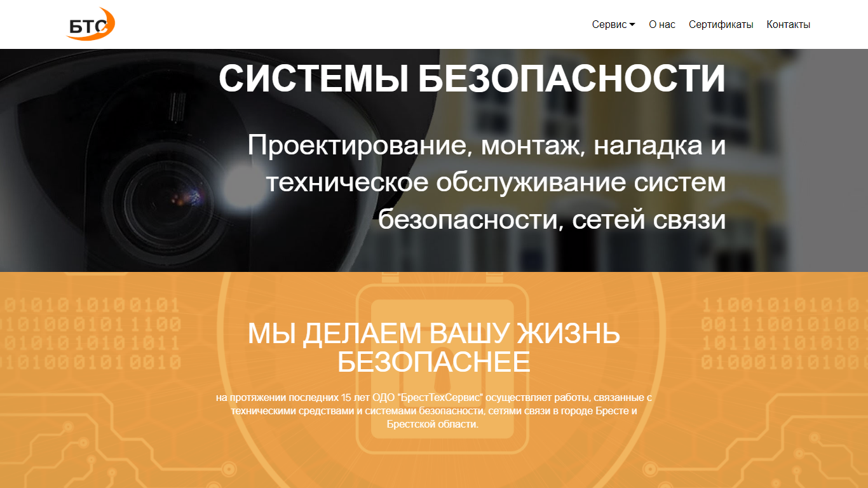868x488 pixels.
Task: Expand the Сервис dropdown menu
Action: tap(613, 25)
